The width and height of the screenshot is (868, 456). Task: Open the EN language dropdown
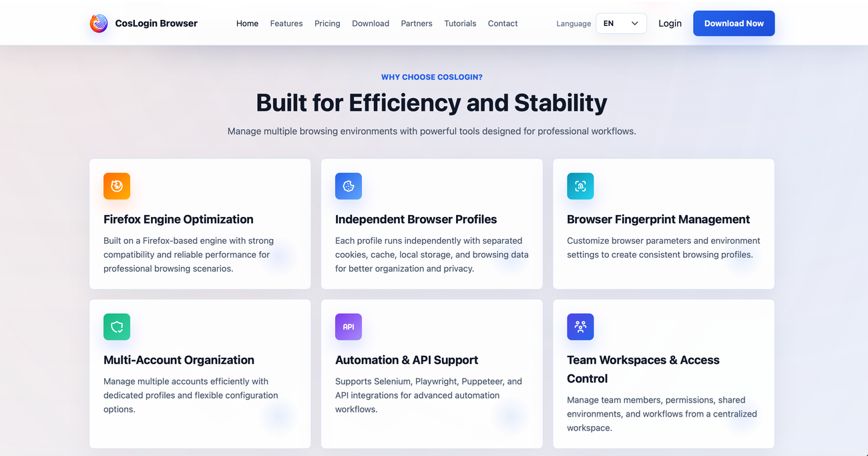pos(621,23)
